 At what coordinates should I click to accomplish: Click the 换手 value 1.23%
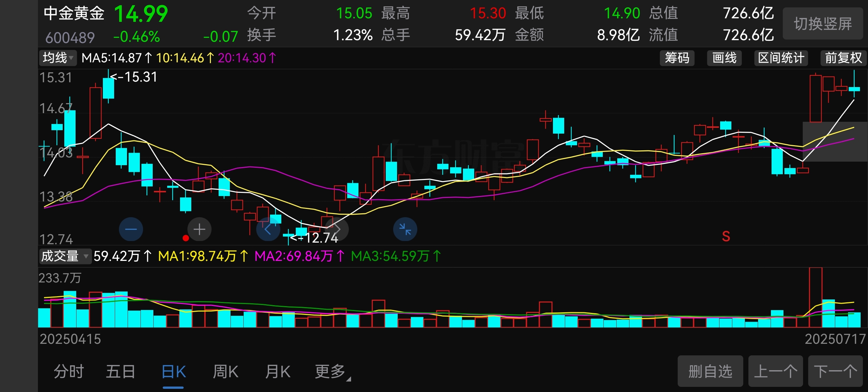(353, 35)
